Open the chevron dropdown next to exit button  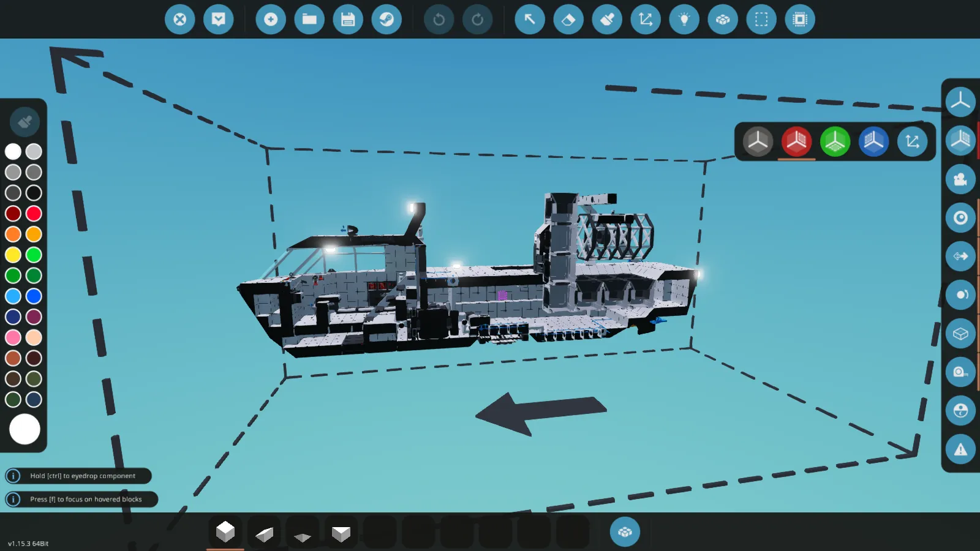(x=219, y=20)
